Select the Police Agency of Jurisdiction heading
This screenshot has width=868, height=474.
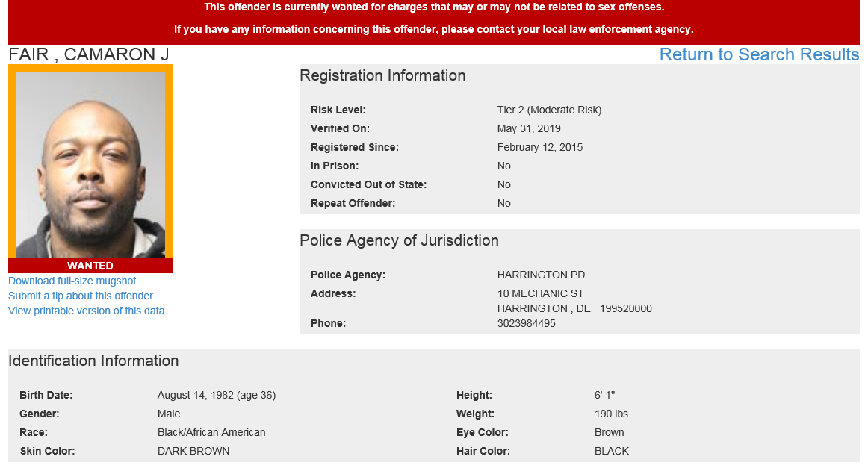click(x=399, y=241)
